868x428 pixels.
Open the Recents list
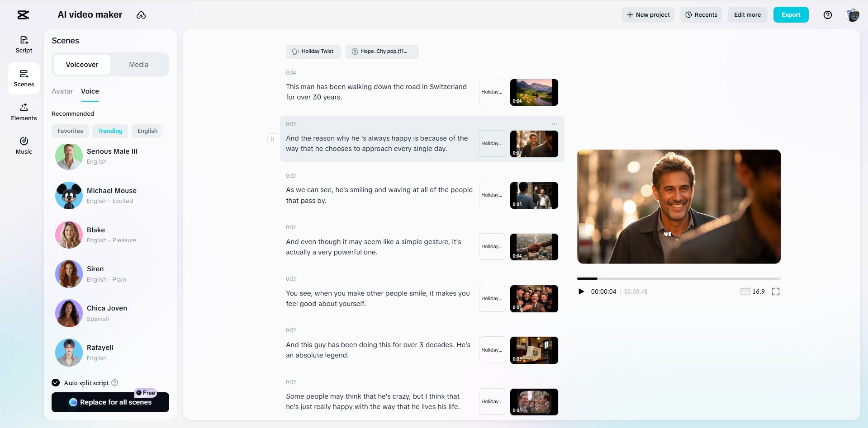click(701, 15)
